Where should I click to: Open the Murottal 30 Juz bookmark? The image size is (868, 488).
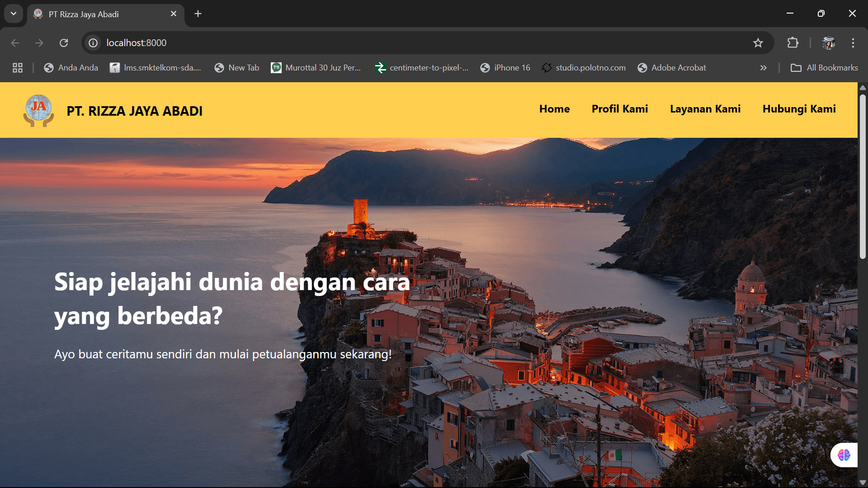pos(316,68)
